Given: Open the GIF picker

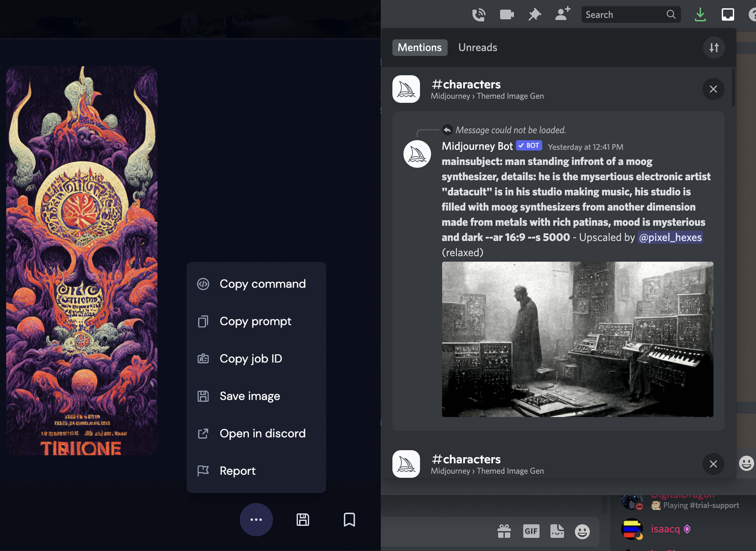Looking at the screenshot, I should click(531, 531).
